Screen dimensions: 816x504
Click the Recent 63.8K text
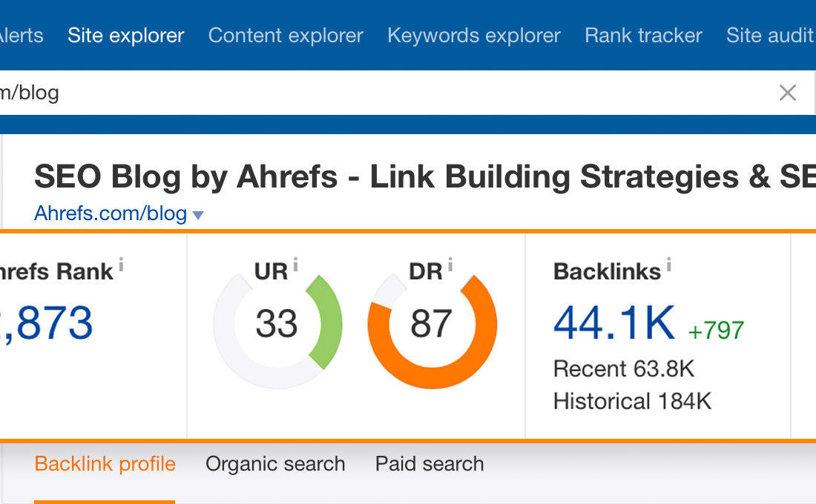point(623,369)
